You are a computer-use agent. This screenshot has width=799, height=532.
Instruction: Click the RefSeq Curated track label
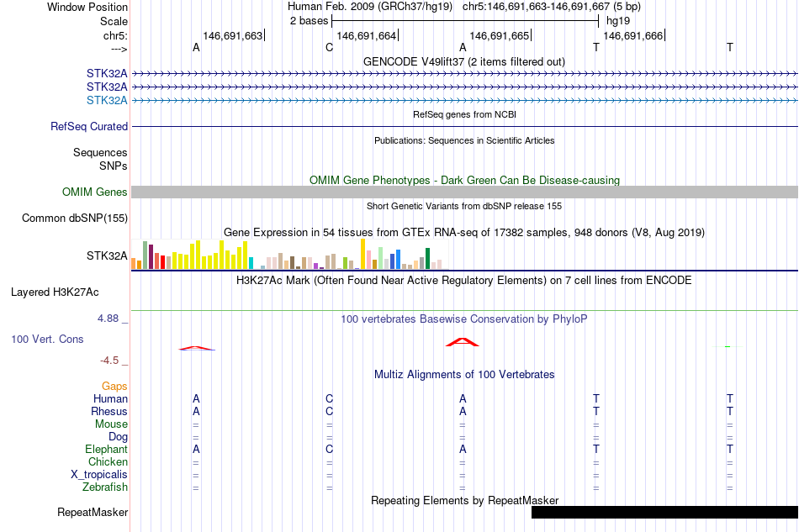click(x=88, y=126)
